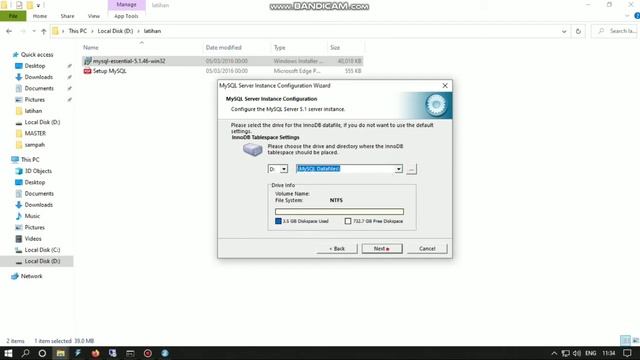
Task: Open Cortana circle on taskbar
Action: [x=42, y=353]
